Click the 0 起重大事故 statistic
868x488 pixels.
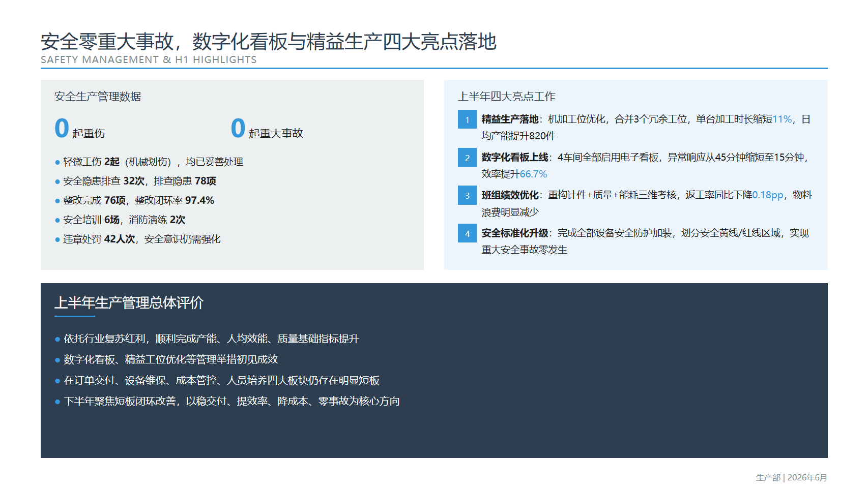(x=267, y=129)
